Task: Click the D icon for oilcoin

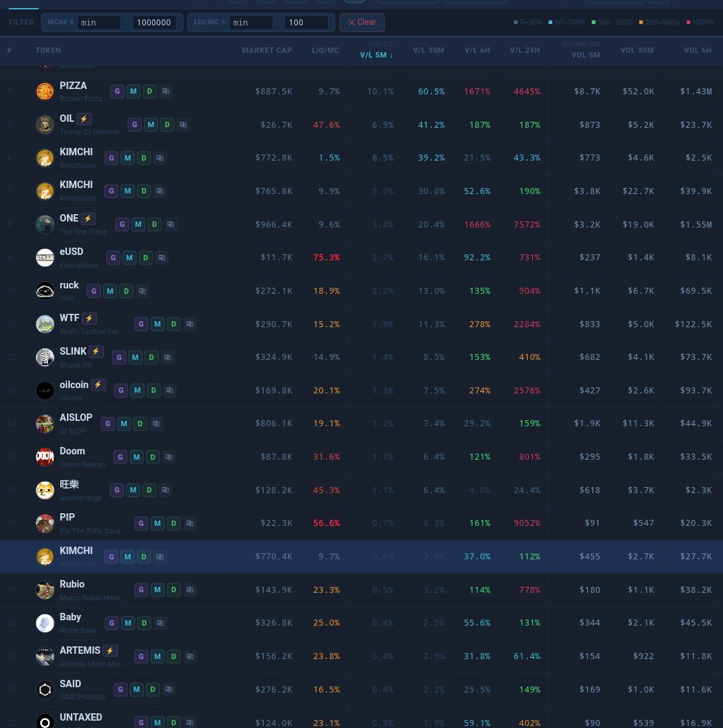Action: tap(153, 391)
